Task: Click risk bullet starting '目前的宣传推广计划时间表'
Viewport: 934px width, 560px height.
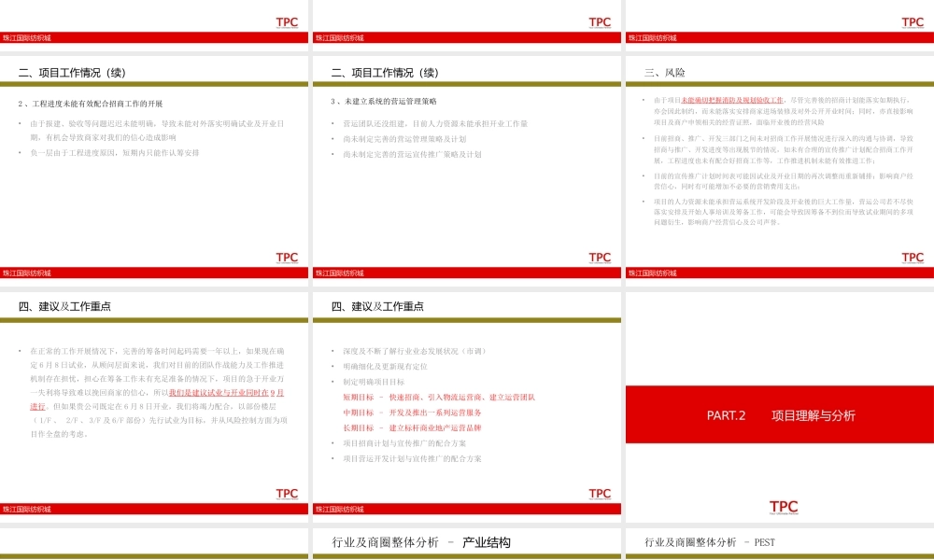Action: click(784, 181)
